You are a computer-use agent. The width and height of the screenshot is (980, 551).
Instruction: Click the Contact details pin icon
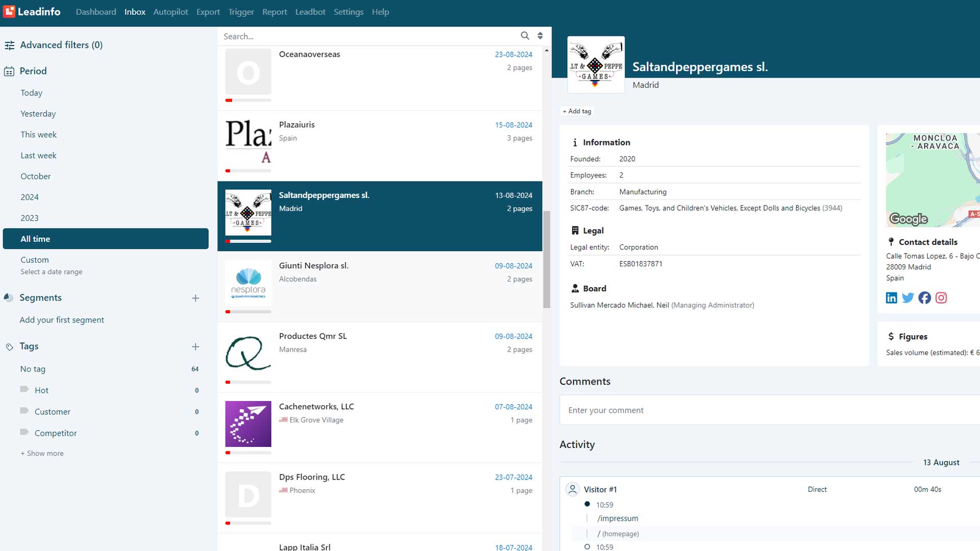(891, 242)
